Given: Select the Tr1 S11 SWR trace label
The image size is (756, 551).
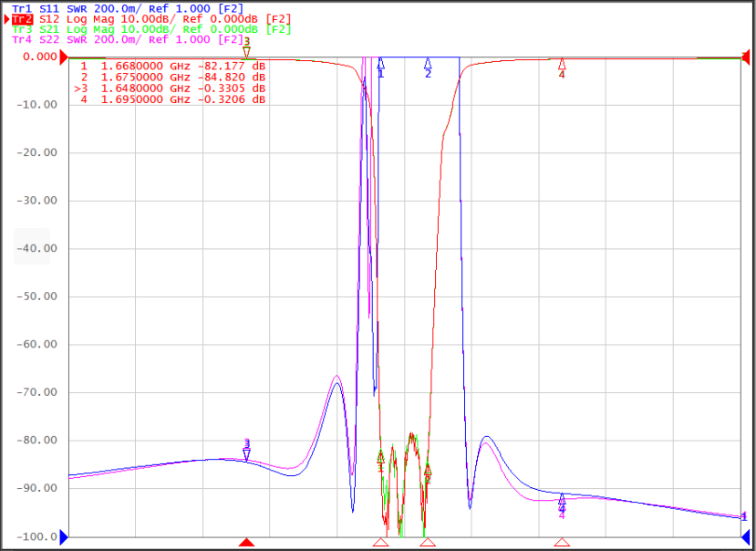Looking at the screenshot, I should point(128,9).
